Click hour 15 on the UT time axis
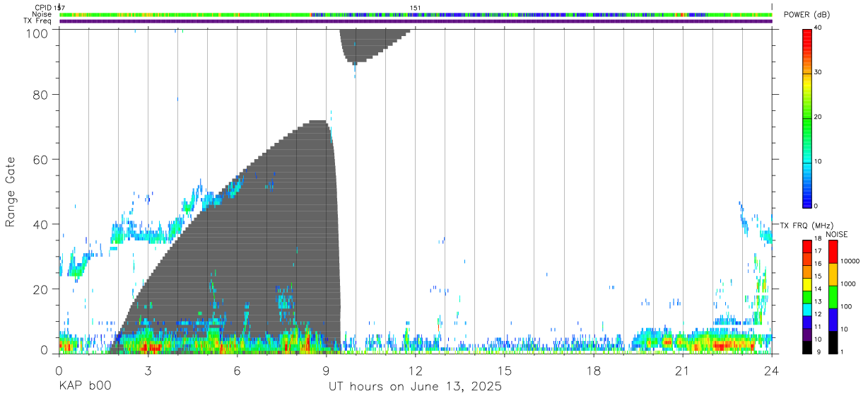The image size is (868, 401). pyautogui.click(x=505, y=371)
